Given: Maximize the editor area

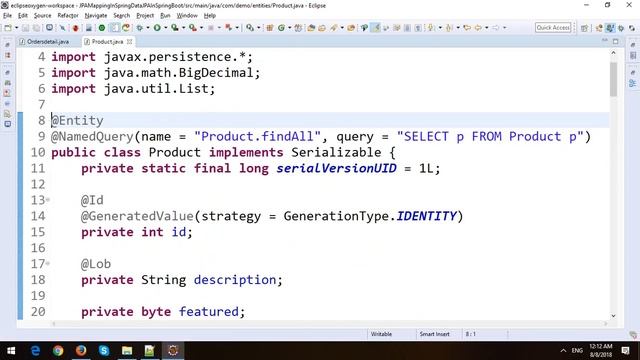Looking at the screenshot, I should 616,41.
